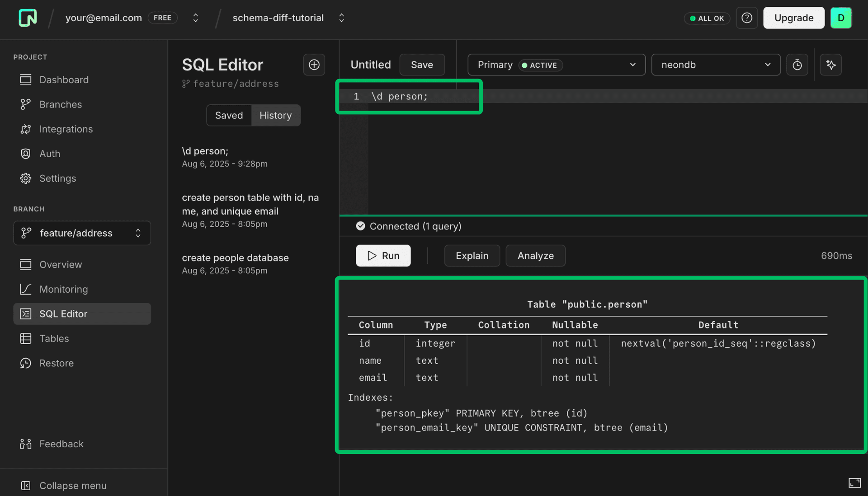Run the current SQL query
Screen dimensions: 868x496
point(383,256)
